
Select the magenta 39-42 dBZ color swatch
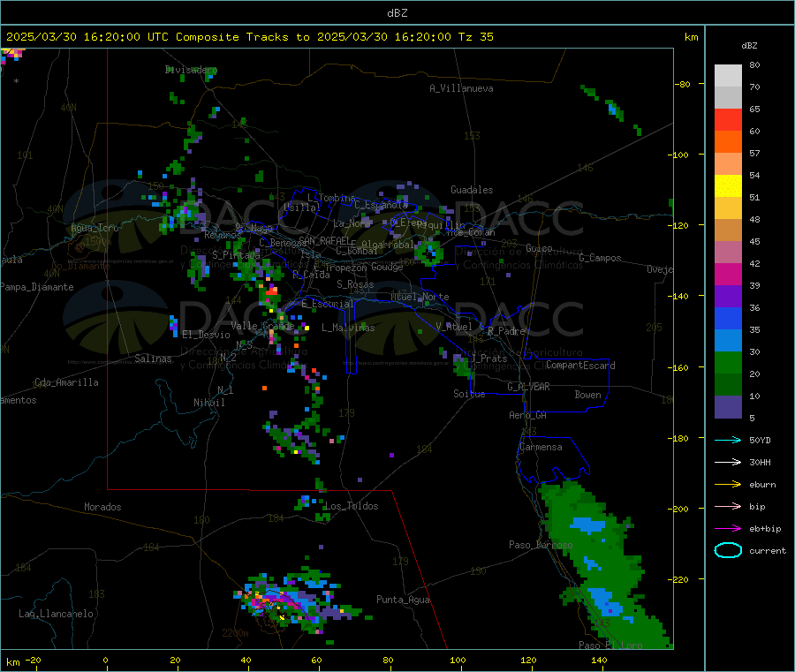point(728,274)
